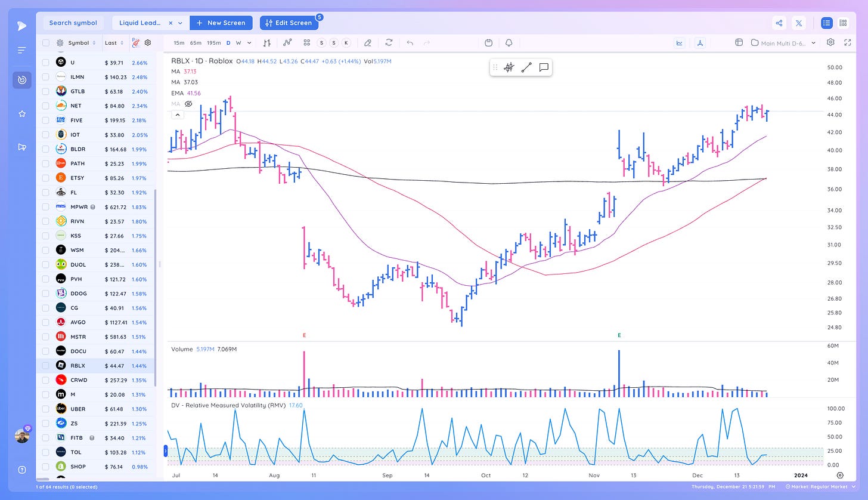Click the Deepvue logo in the sidebar

[x=21, y=25]
